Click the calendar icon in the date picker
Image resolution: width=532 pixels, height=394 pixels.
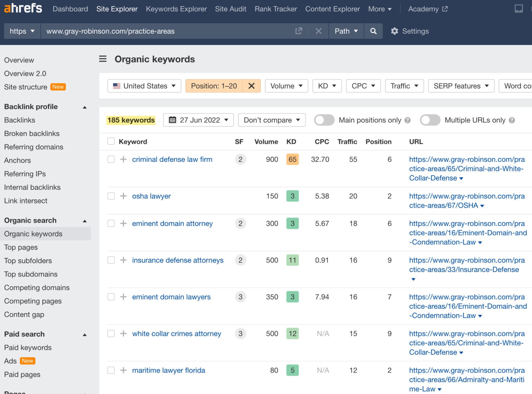pos(172,120)
